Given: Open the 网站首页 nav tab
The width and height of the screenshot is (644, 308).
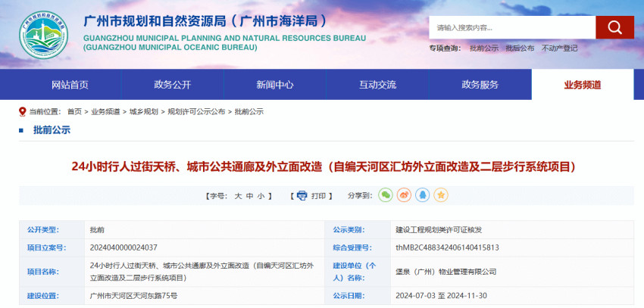Looking at the screenshot, I should coord(70,85).
